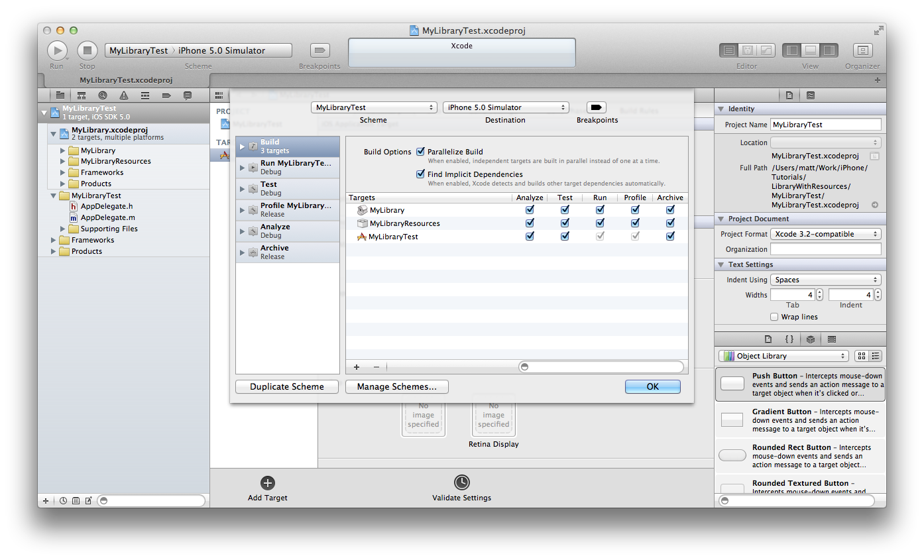This screenshot has width=924, height=560.
Task: Show the Issue navigator
Action: tap(124, 95)
